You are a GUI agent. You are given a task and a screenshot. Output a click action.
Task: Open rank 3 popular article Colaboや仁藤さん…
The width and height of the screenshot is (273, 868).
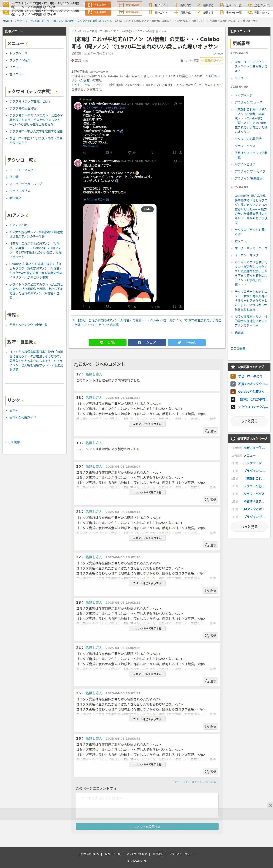click(253, 392)
